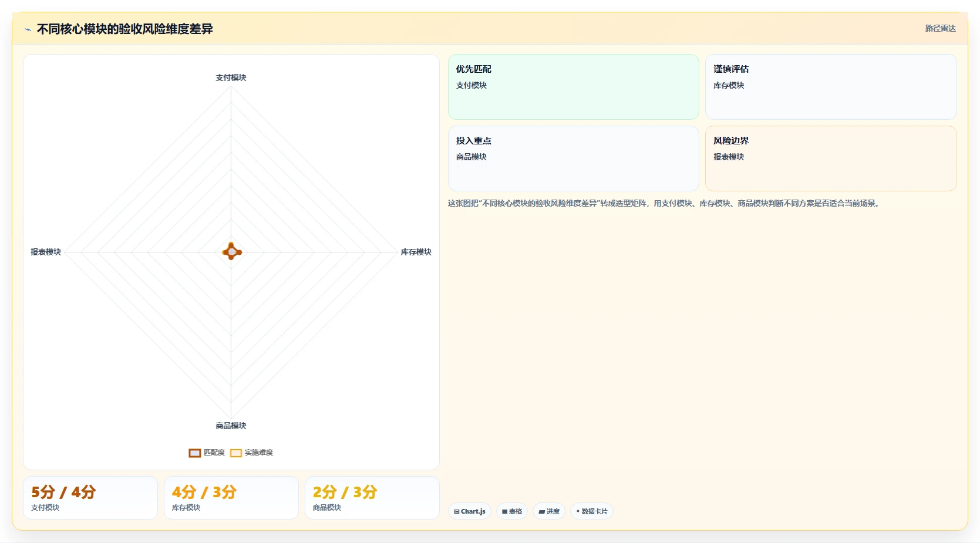Click 报表模块 inside the 风险边界 card

tap(729, 157)
